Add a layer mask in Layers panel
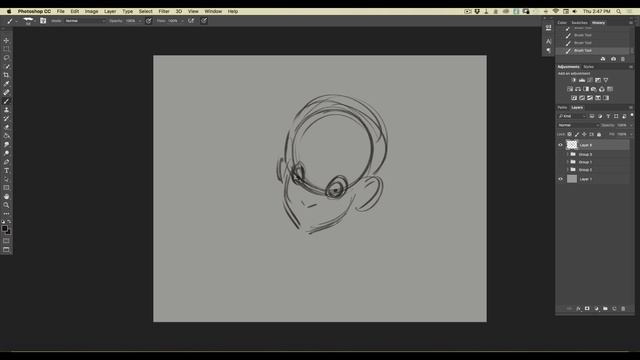The width and height of the screenshot is (640, 360). (587, 309)
